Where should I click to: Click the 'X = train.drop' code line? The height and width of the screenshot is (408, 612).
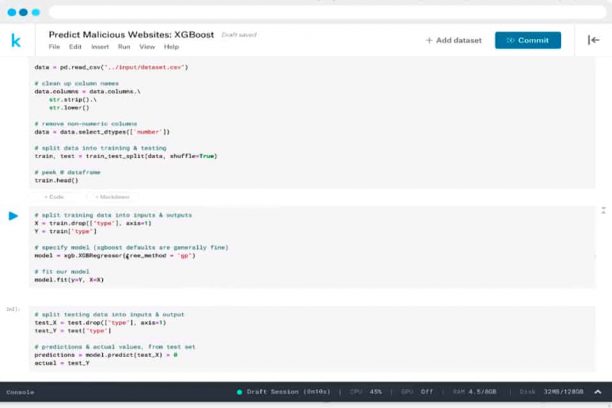point(93,223)
